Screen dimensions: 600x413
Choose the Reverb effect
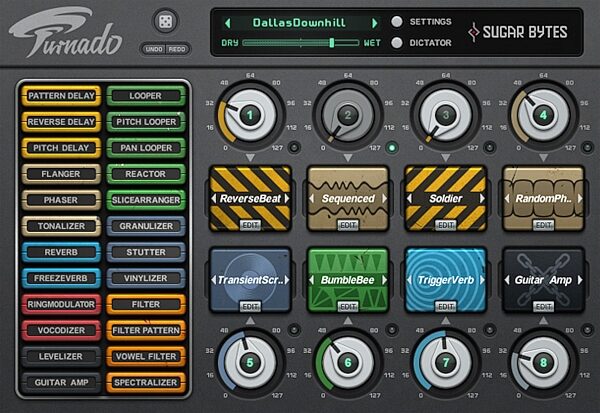[61, 252]
